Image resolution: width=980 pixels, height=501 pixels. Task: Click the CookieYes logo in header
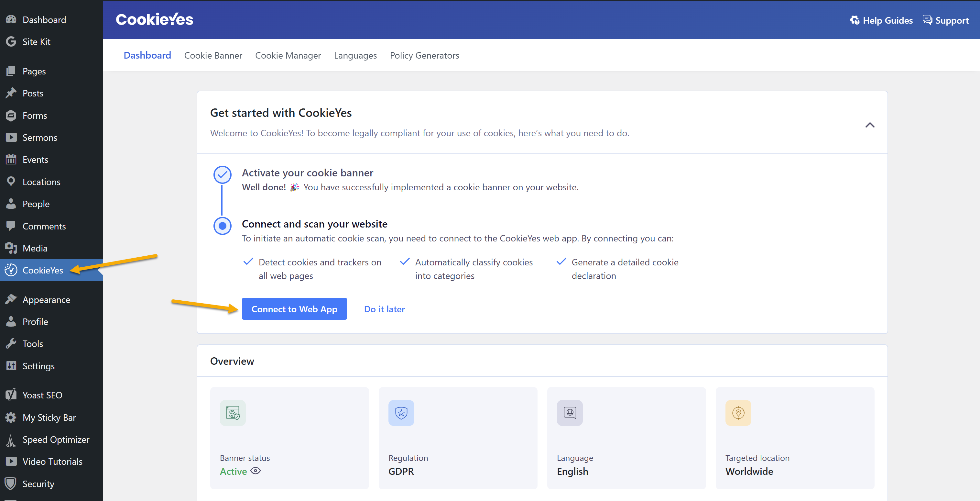155,19
